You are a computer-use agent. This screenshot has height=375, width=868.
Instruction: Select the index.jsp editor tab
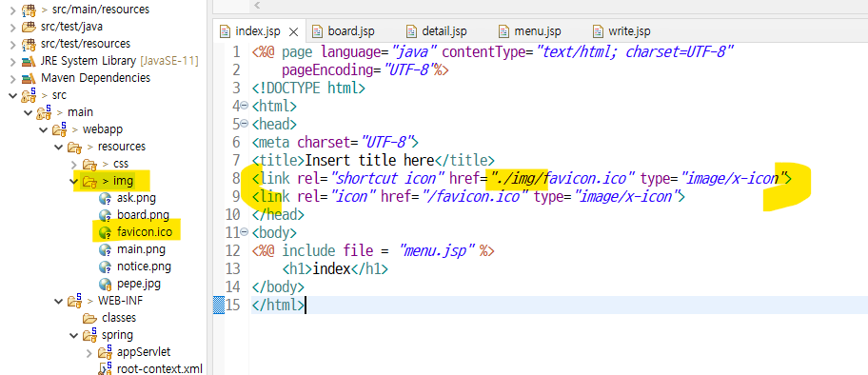259,31
